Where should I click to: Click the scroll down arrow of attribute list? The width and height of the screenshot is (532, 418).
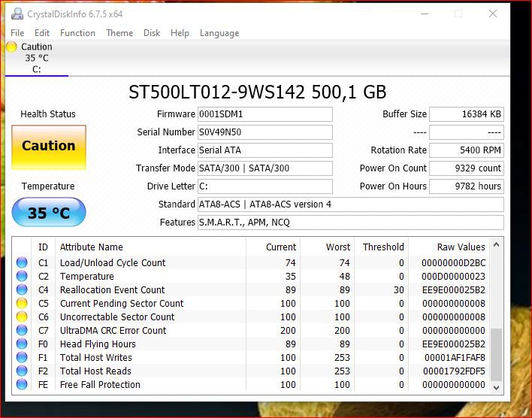(x=496, y=388)
